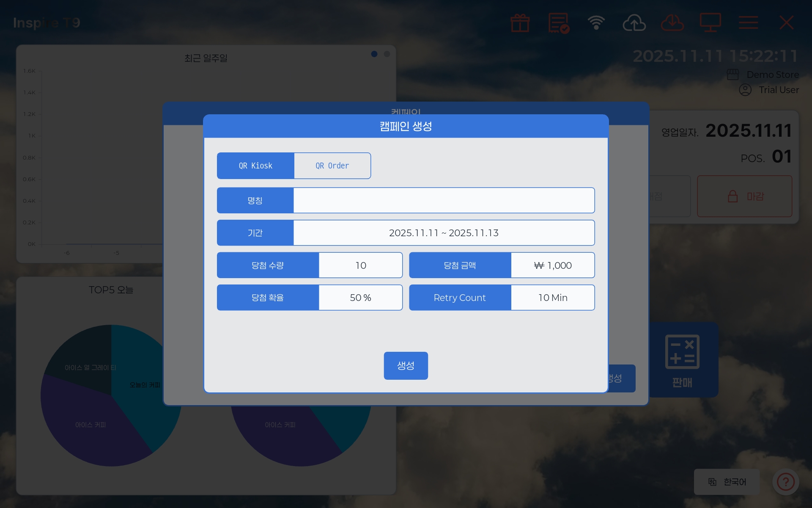Open the Retry Count 10 Min selector
The image size is (812, 508).
coord(552,298)
